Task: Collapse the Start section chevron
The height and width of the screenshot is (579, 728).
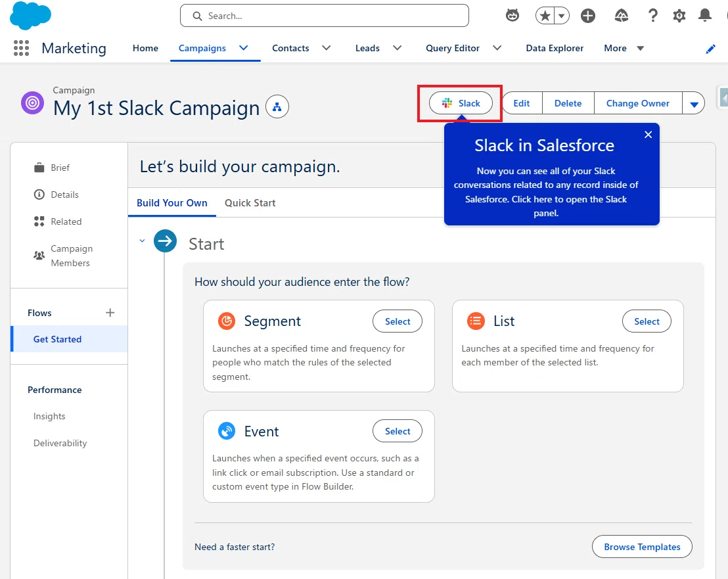Action: point(142,241)
